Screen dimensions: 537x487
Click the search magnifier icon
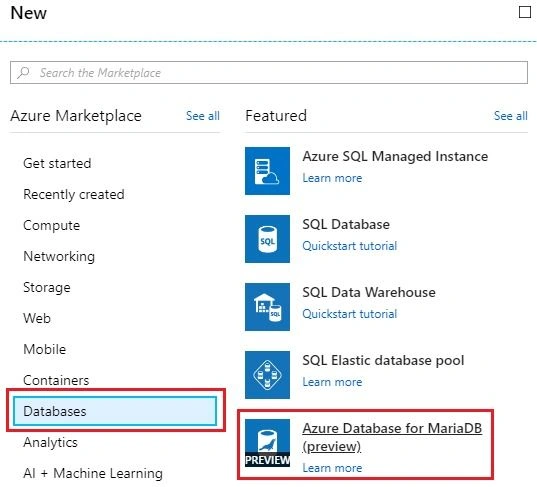point(23,72)
